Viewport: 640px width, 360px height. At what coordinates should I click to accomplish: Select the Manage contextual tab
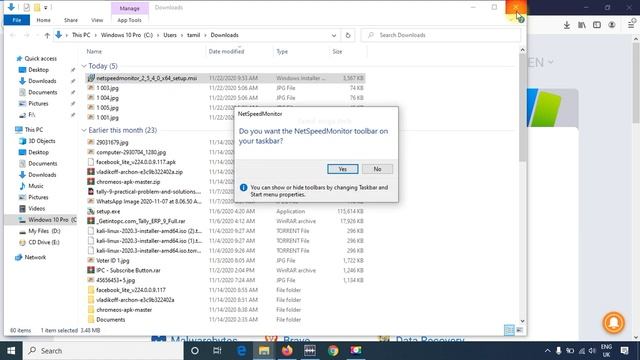coord(130,8)
